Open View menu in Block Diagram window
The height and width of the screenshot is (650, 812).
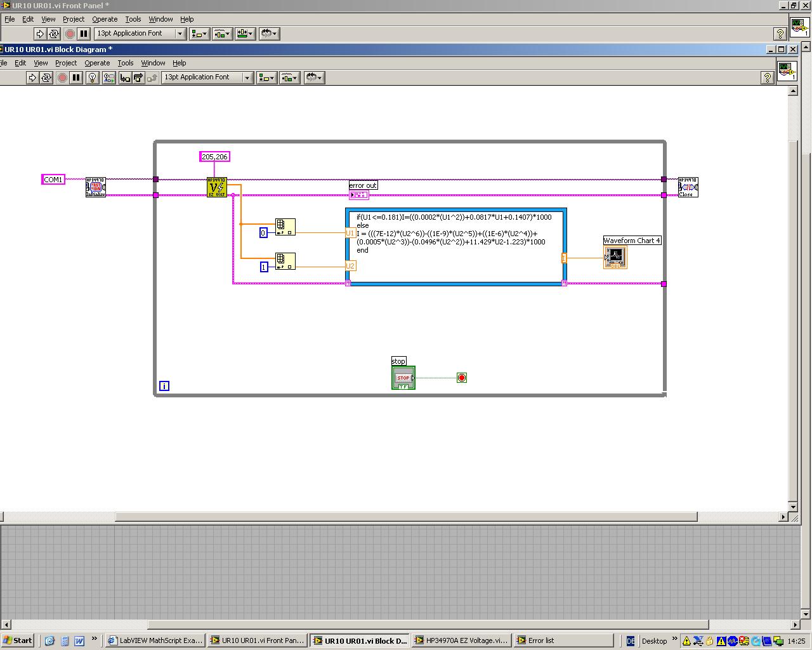(x=41, y=63)
